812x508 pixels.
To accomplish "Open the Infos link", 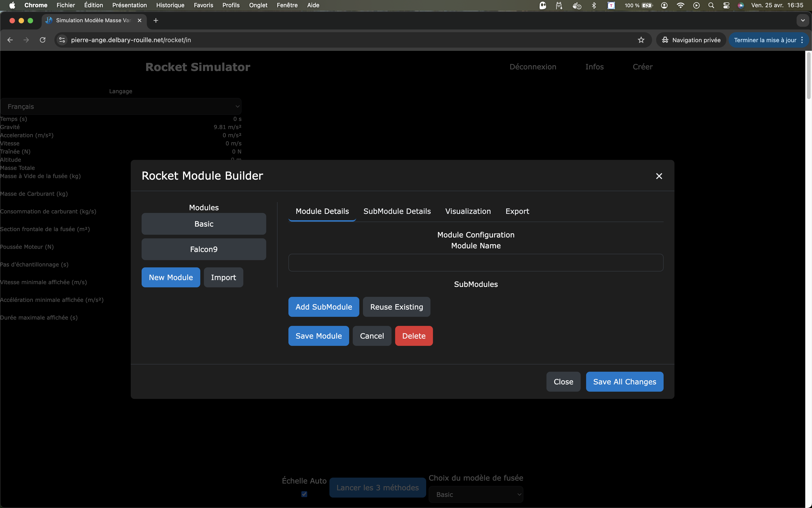I will click(x=594, y=67).
